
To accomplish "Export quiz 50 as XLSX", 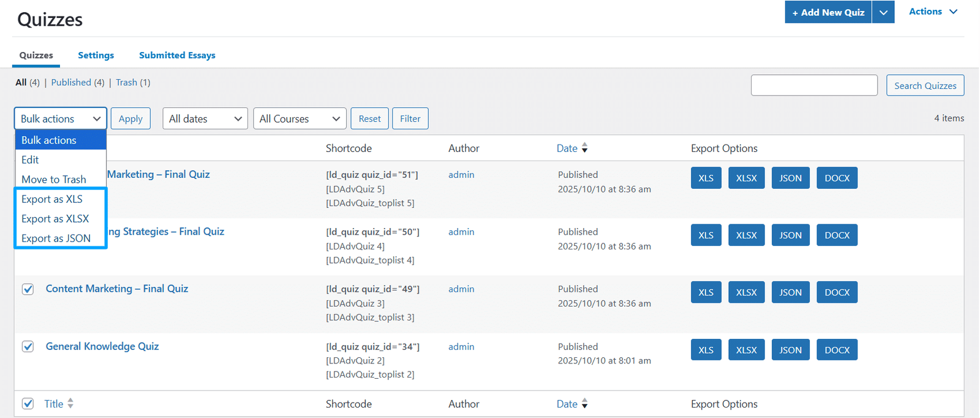I will pos(746,235).
